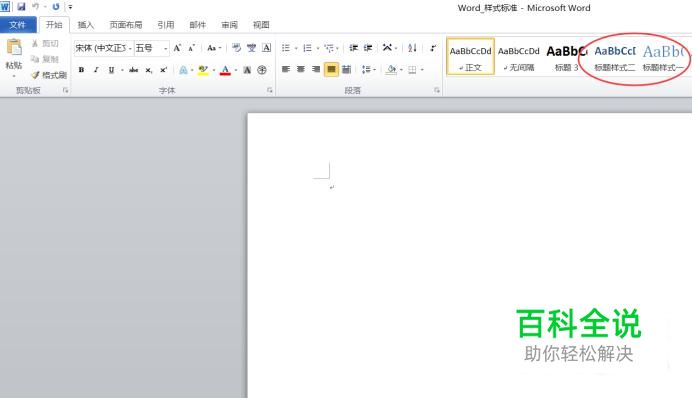Click the Undo arrow in quick access toolbar

click(x=36, y=7)
